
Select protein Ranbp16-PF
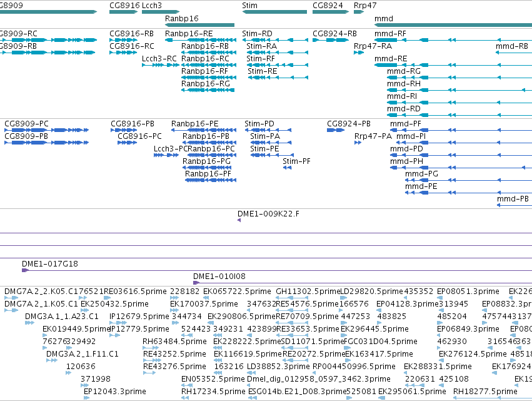211,180
